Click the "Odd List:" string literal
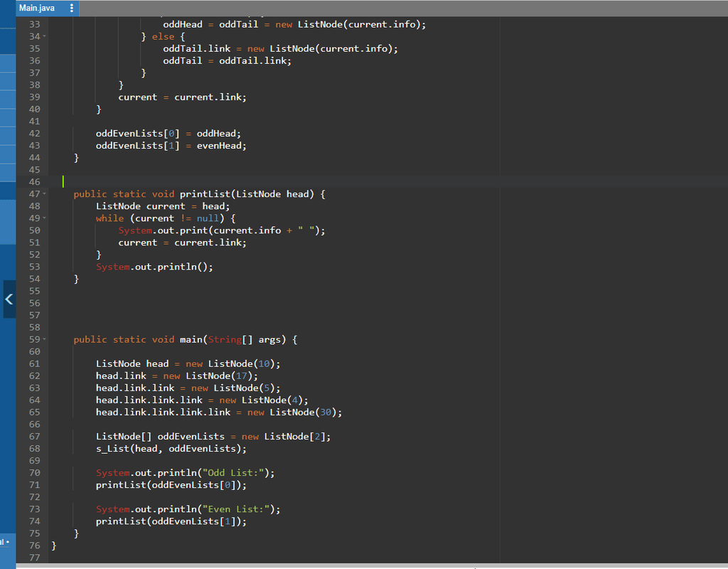Viewport: 728px width, 569px height. pyautogui.click(x=233, y=473)
